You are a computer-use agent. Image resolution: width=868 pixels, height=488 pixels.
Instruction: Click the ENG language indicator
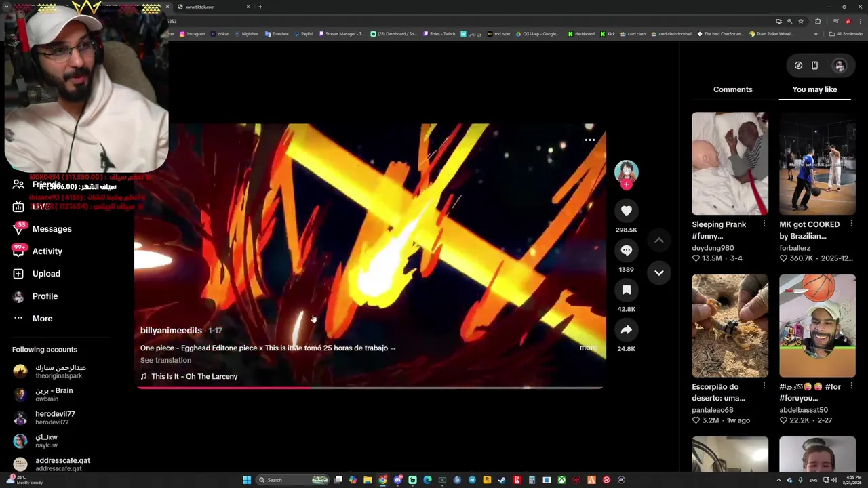813,480
